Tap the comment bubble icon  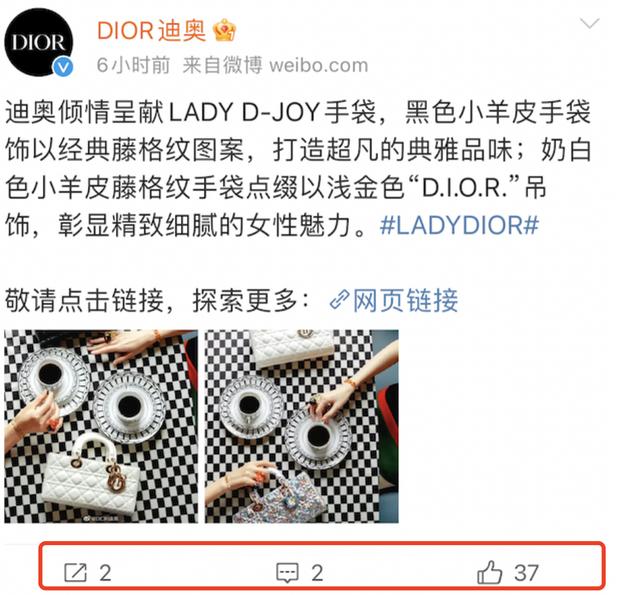click(288, 573)
